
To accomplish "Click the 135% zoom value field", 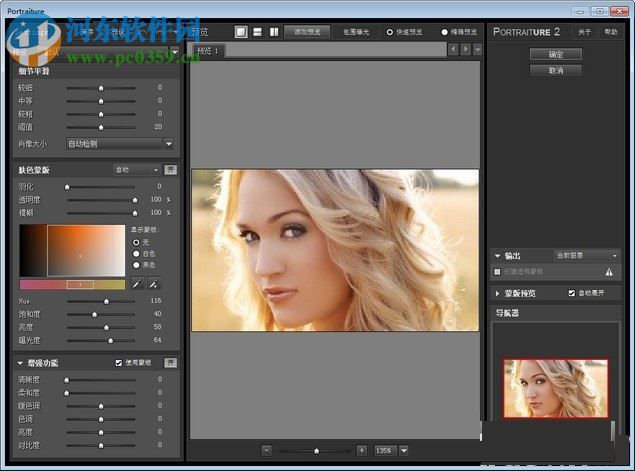I will pyautogui.click(x=384, y=450).
